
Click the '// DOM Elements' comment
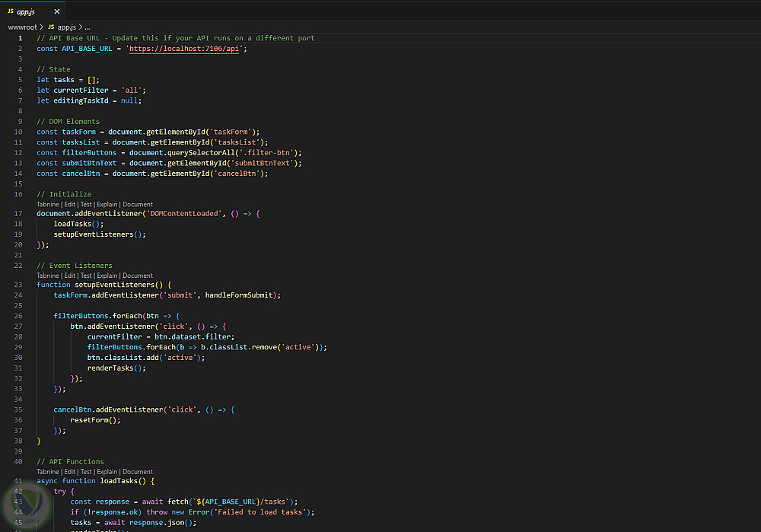pyautogui.click(x=68, y=121)
